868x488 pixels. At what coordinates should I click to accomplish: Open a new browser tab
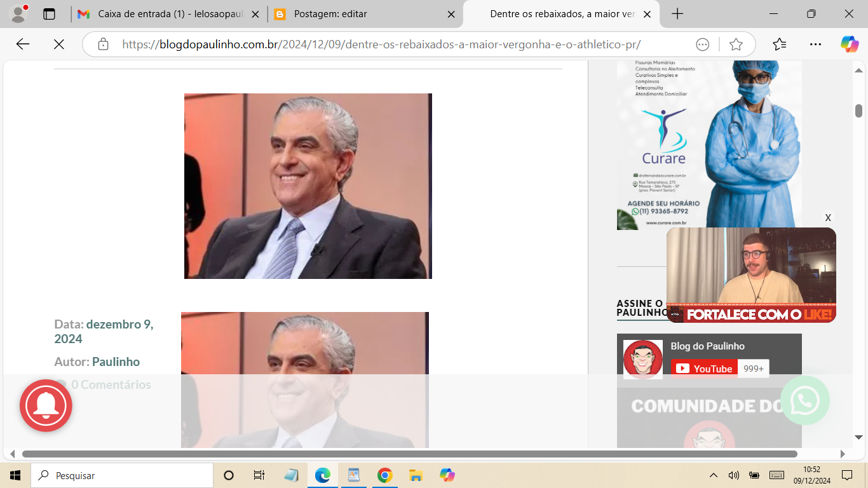(677, 14)
